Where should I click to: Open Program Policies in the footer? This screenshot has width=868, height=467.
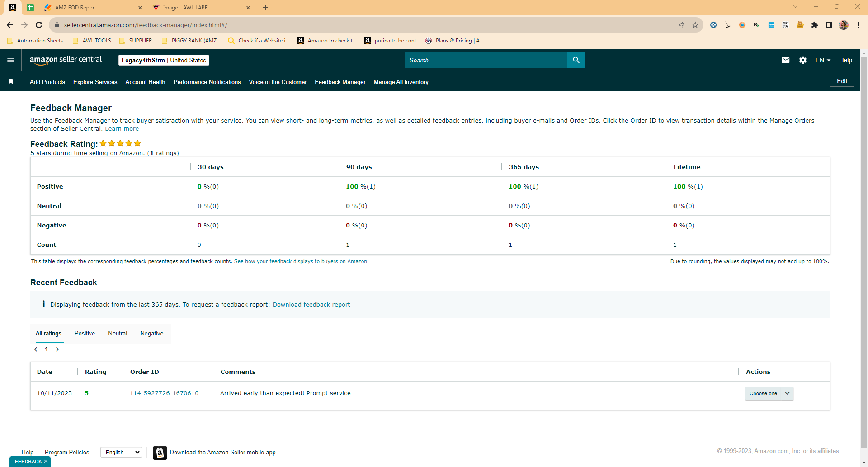(67, 452)
